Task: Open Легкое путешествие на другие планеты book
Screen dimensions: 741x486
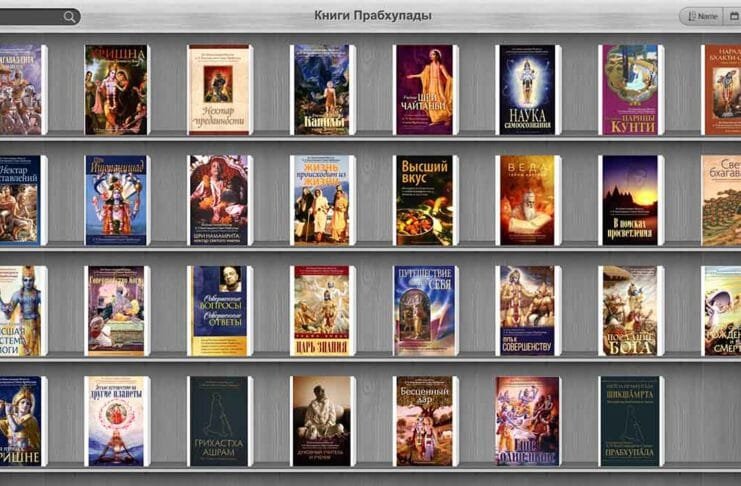Action: click(117, 421)
